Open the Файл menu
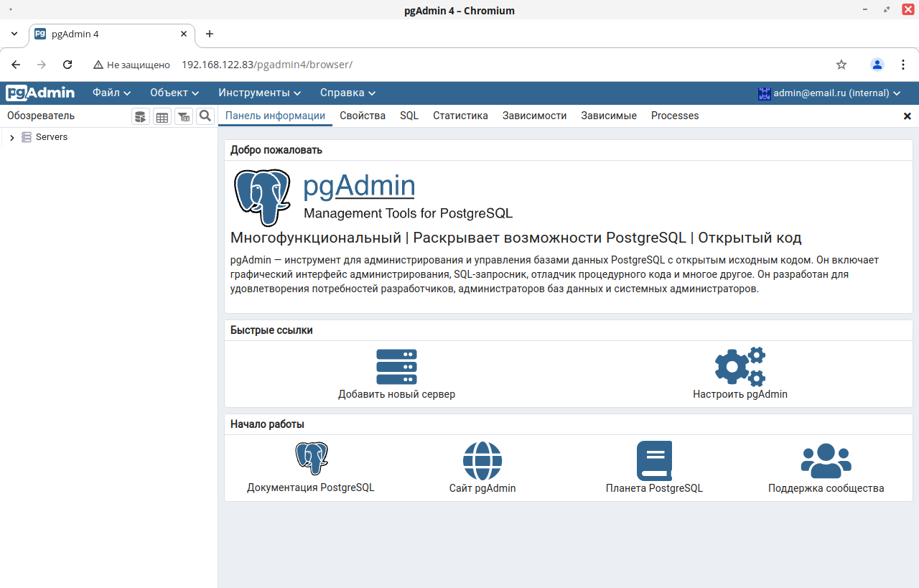Image resolution: width=919 pixels, height=588 pixels. (x=111, y=93)
